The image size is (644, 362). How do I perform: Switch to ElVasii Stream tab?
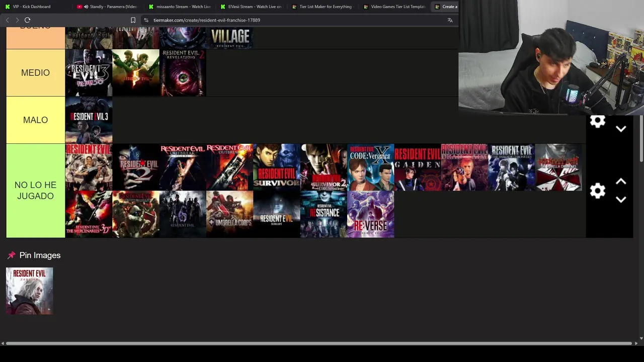point(252,7)
